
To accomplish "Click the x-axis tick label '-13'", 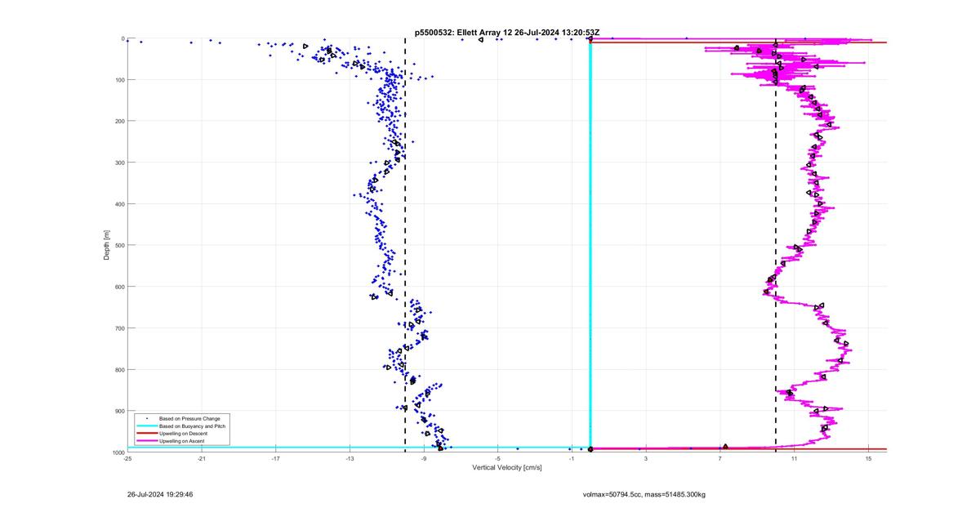I will coord(350,458).
